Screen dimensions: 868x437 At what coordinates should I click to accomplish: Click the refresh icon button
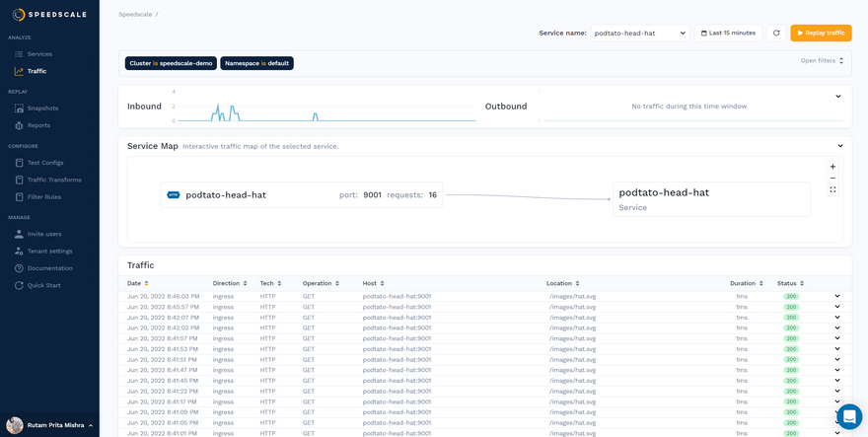pyautogui.click(x=776, y=33)
